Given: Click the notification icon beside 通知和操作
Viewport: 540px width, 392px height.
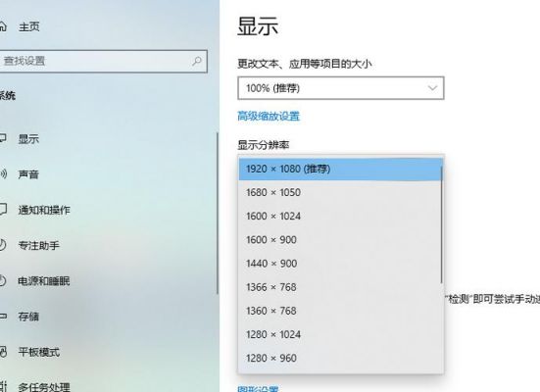Looking at the screenshot, I should (3, 210).
